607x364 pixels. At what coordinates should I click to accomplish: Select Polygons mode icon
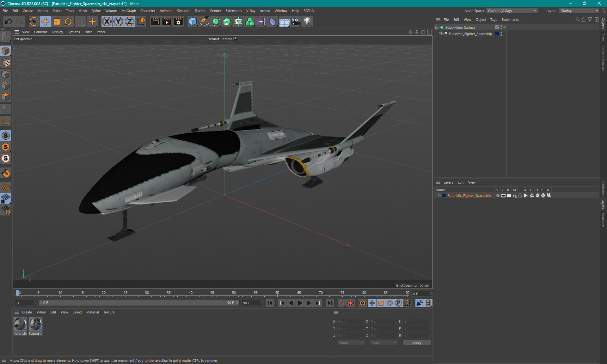coord(6,97)
